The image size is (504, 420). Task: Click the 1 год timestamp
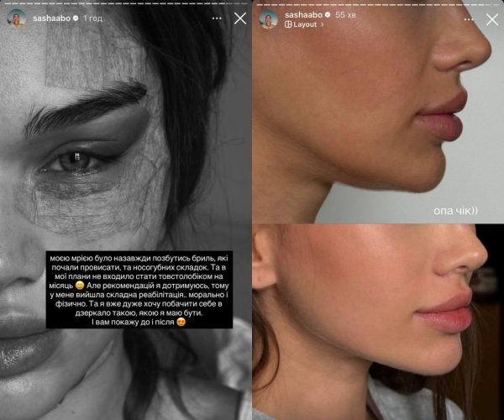[x=93, y=18]
